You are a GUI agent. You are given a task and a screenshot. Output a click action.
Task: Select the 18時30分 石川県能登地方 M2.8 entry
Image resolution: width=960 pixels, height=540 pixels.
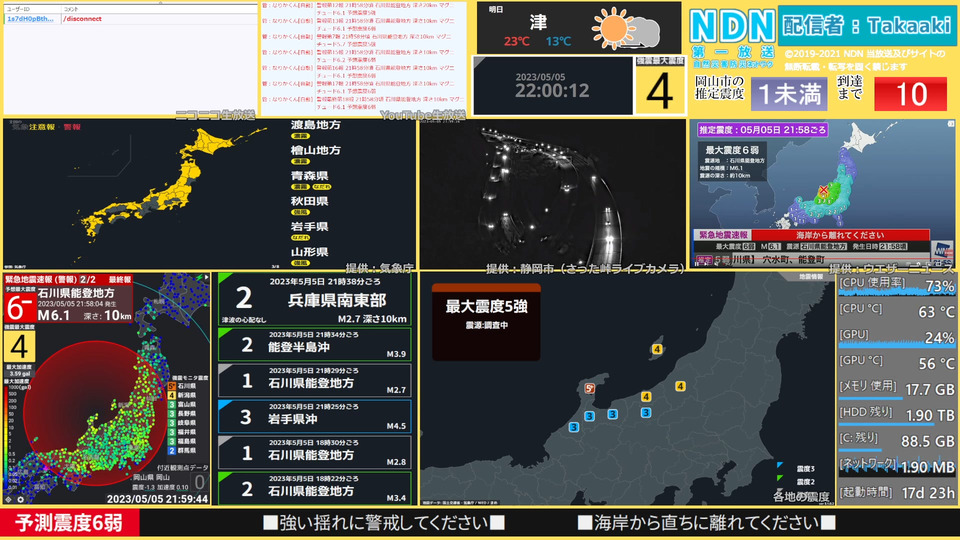tap(315, 453)
